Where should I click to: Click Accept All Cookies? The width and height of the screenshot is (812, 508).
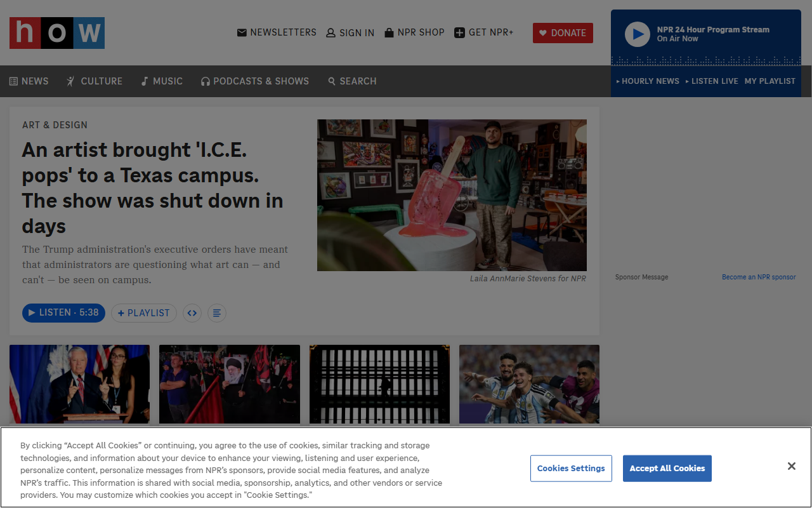click(667, 469)
